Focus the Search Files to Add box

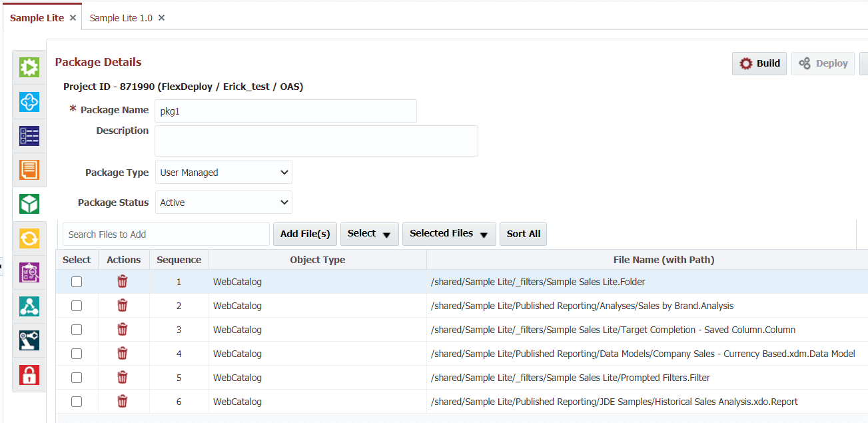click(167, 234)
